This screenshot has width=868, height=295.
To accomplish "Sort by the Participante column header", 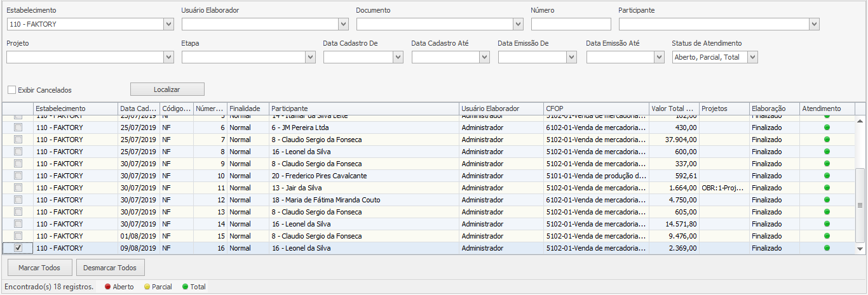I will pyautogui.click(x=363, y=108).
